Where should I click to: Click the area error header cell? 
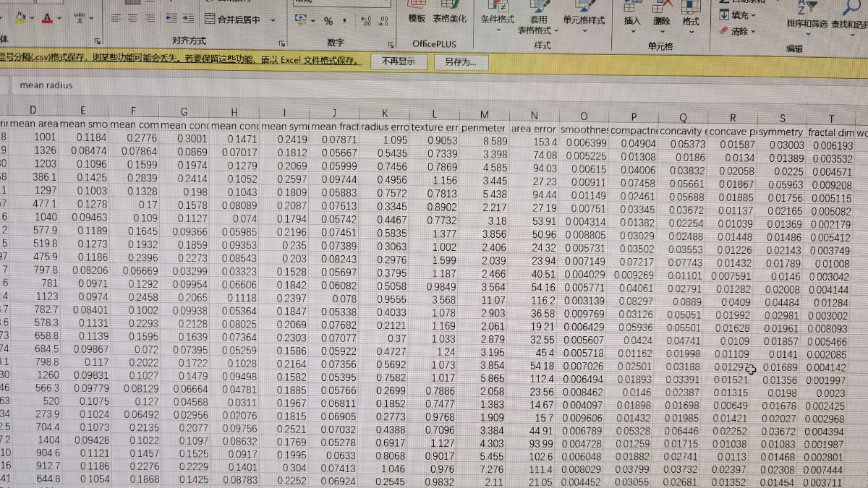534,129
